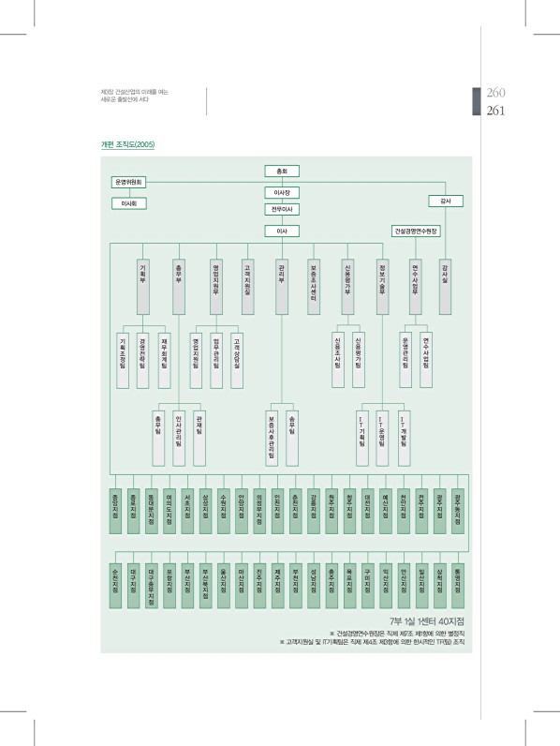Image resolution: width=560 pixels, height=746 pixels.
Task: Click the 고객지원실 box
Action: point(247,287)
